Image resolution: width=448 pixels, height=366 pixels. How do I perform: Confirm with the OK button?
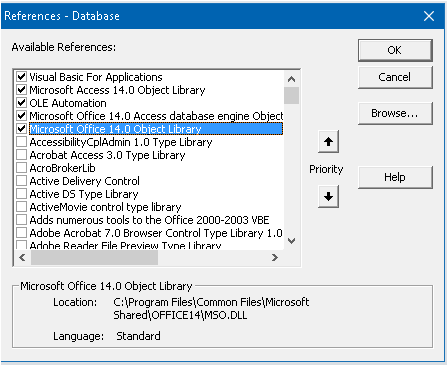point(395,50)
